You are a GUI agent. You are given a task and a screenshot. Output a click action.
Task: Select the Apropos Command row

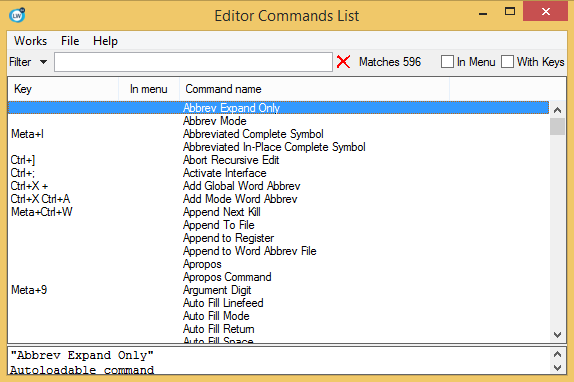[278, 277]
